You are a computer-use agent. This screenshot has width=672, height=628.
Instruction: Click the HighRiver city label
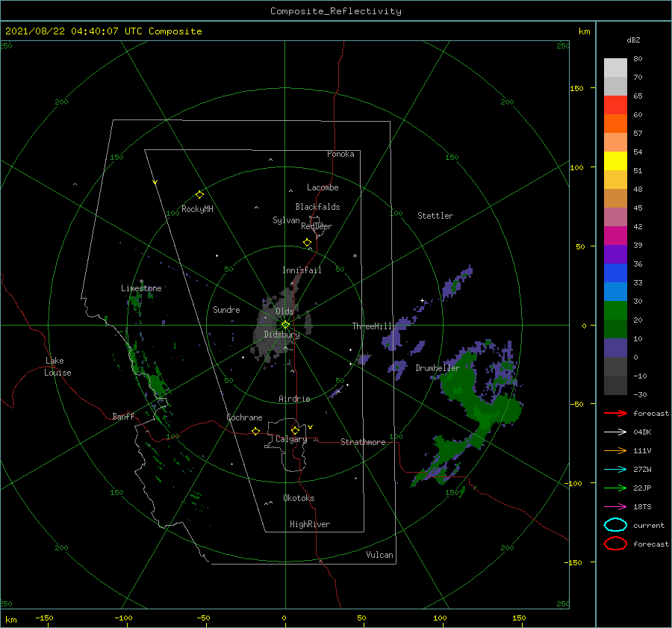coord(310,524)
